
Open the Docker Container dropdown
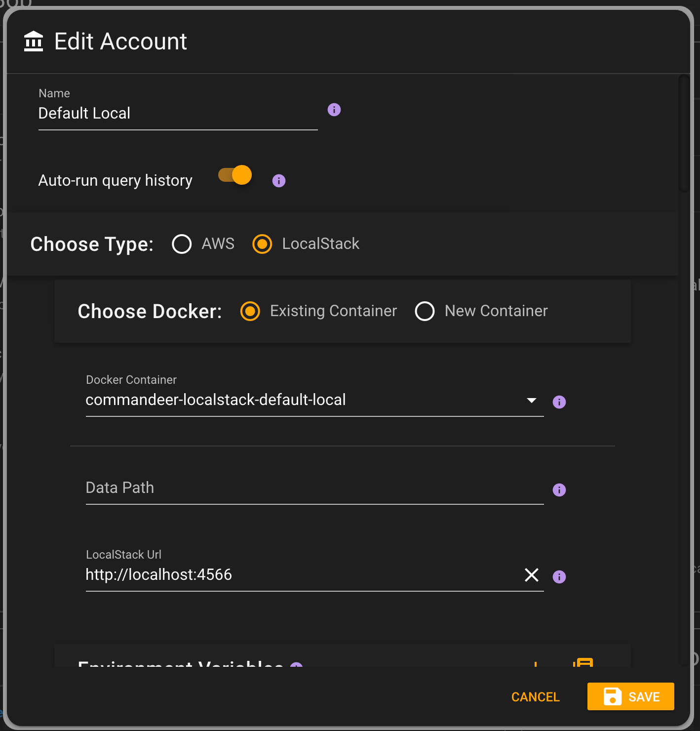315,400
